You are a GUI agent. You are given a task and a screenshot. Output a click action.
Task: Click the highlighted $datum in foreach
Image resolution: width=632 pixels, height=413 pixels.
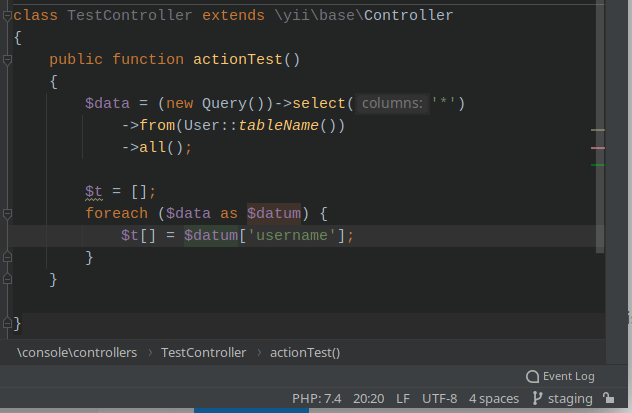tap(274, 214)
